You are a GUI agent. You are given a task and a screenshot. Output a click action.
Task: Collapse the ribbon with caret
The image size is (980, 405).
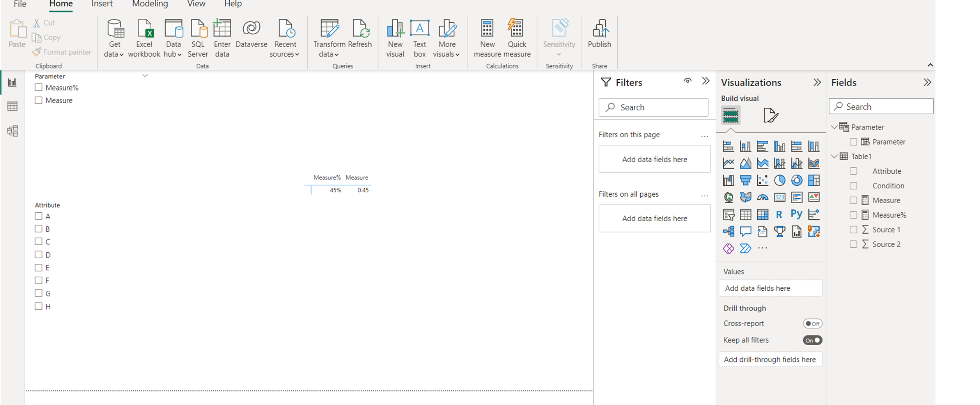click(x=930, y=65)
